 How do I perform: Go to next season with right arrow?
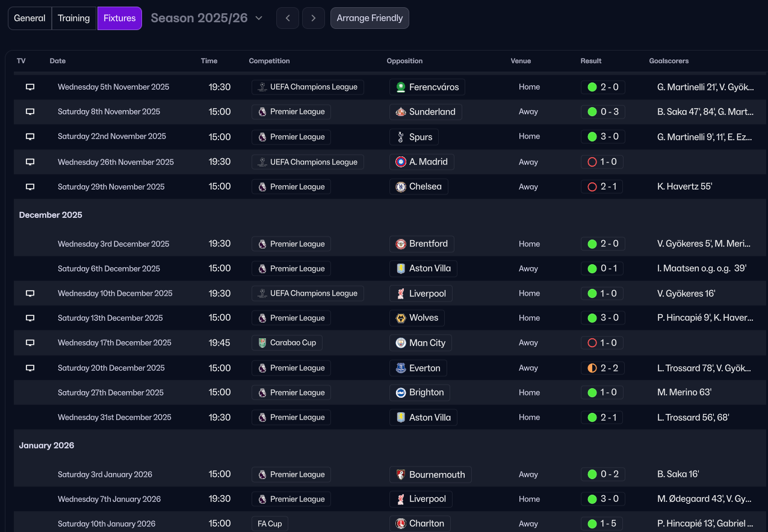pos(314,18)
